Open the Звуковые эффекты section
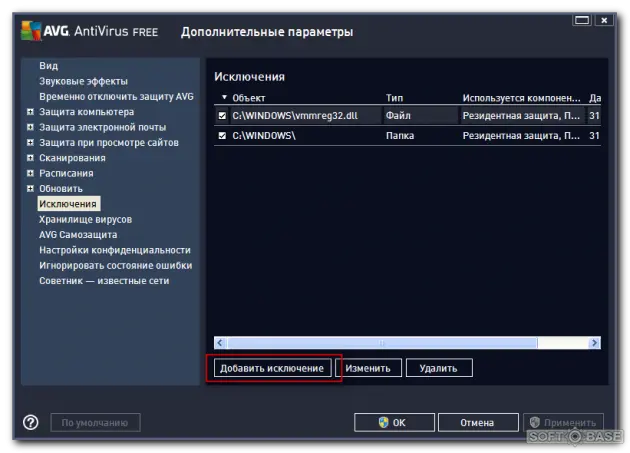The height and width of the screenshot is (453, 630). pyautogui.click(x=84, y=81)
